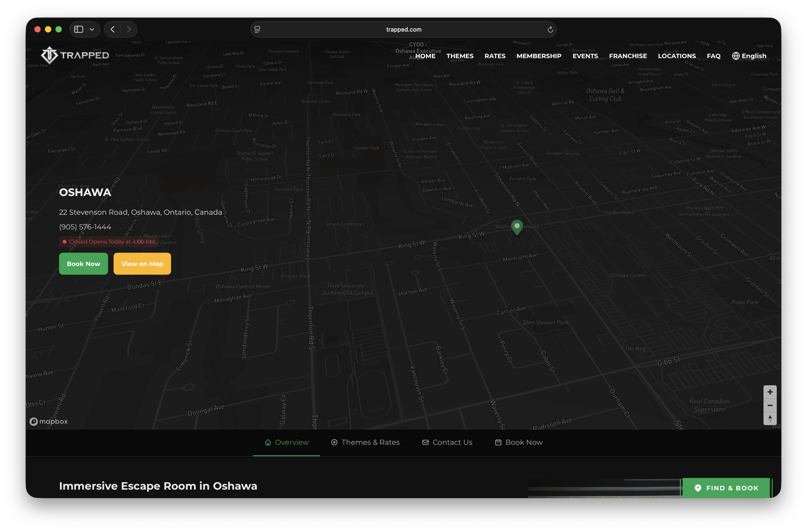Screen dimensions: 807x532
Task: Click the Find & Book button
Action: (726, 488)
